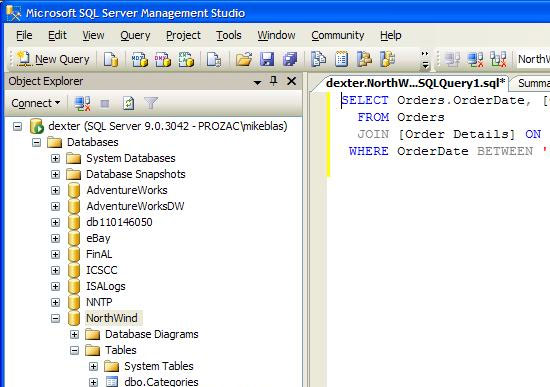Expand the System Tables folder

coord(93,366)
